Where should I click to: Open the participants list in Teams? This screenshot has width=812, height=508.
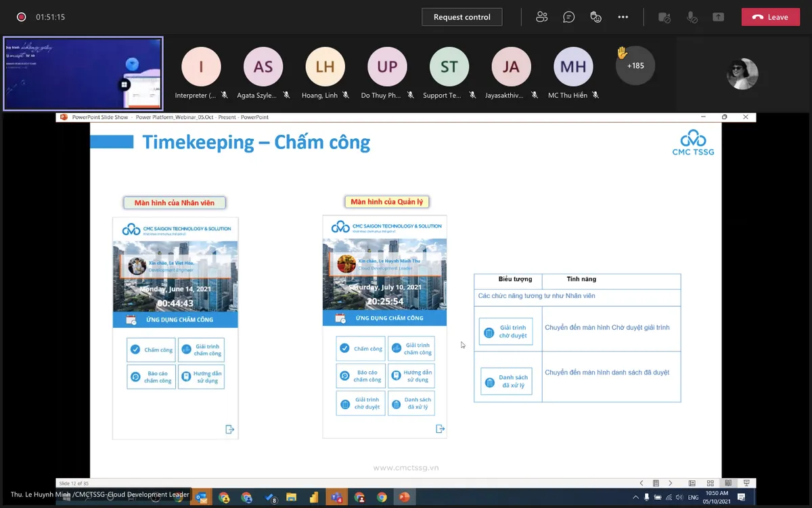click(x=541, y=16)
